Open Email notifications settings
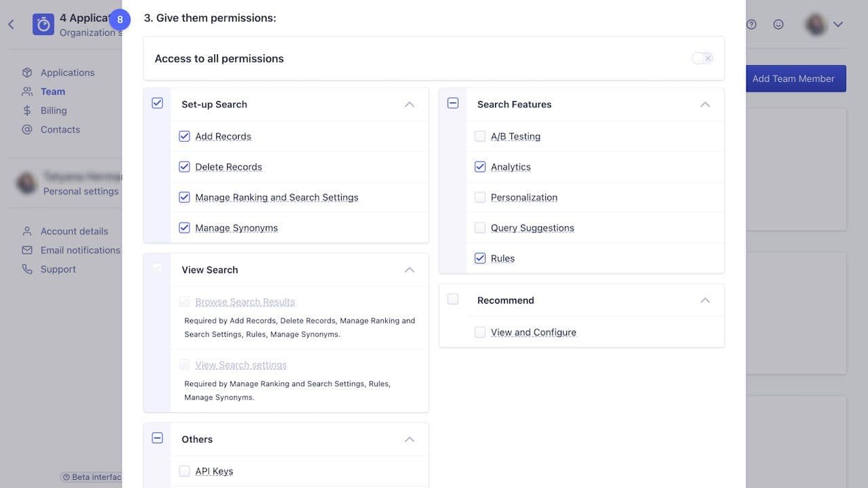Viewport: 868px width, 488px height. point(81,250)
